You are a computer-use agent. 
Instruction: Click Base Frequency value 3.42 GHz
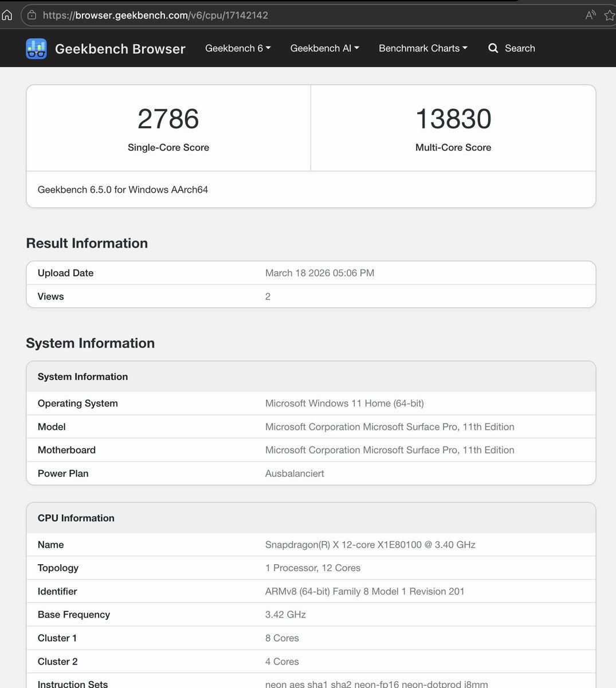(x=285, y=615)
